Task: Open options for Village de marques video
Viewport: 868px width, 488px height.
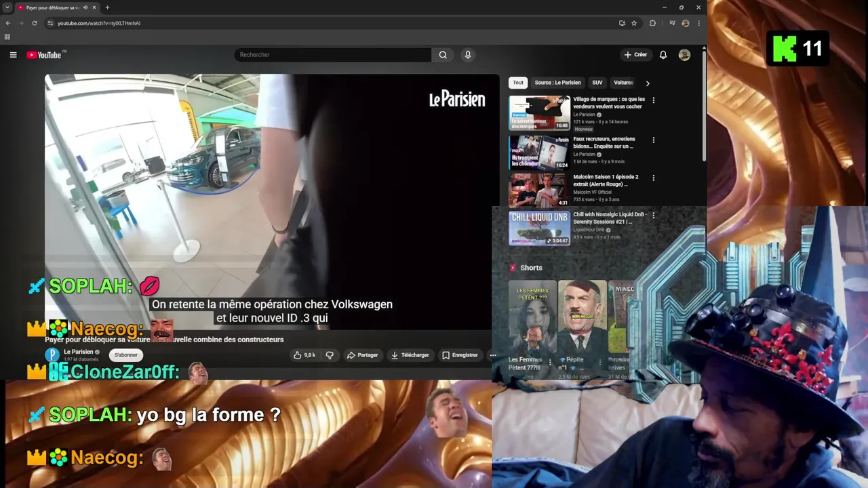Action: [x=654, y=100]
